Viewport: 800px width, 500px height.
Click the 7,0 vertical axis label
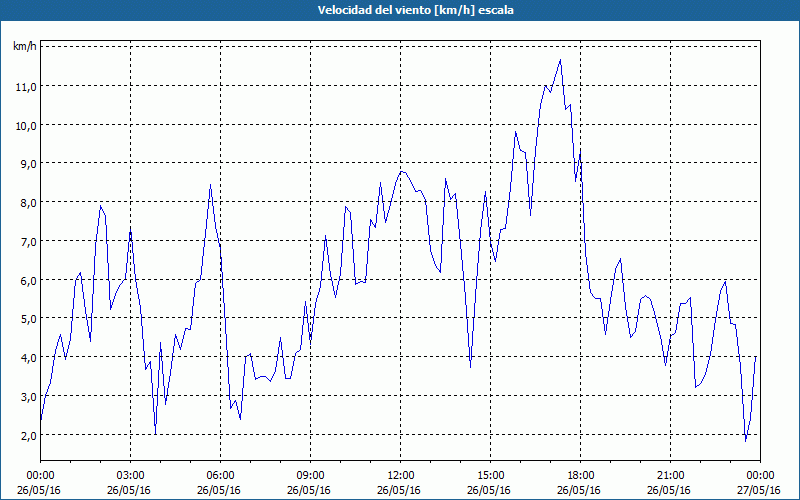28,242
